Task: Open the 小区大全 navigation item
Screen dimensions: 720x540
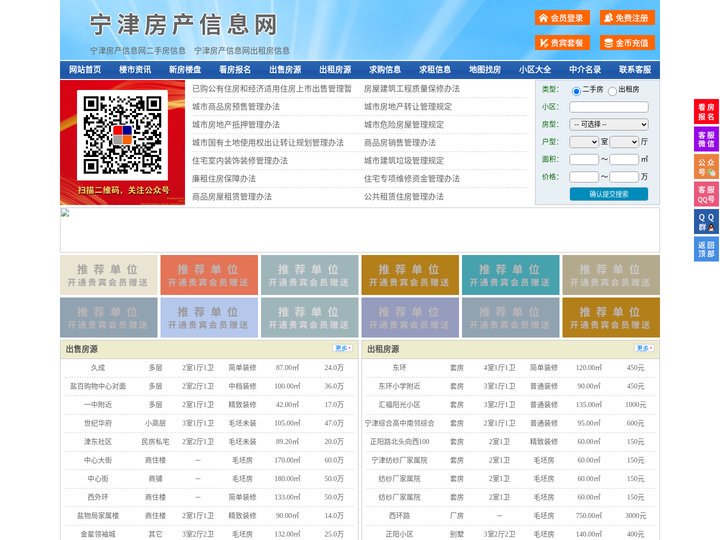Action: coord(535,70)
